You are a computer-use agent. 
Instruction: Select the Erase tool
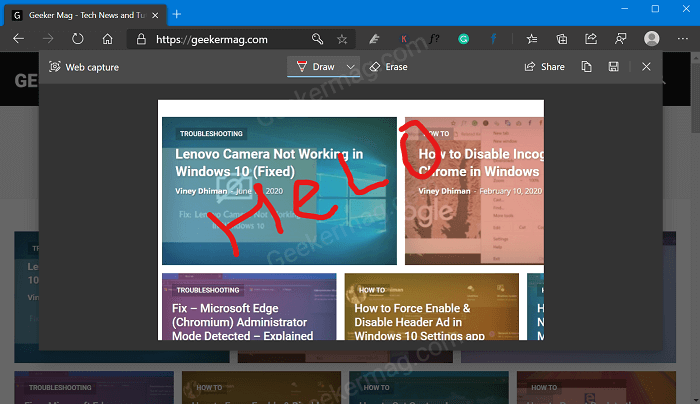(388, 67)
